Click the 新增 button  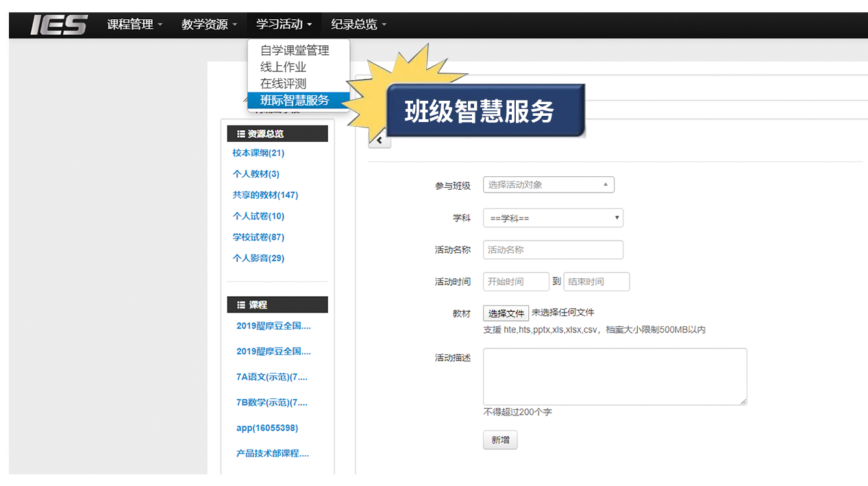(500, 440)
